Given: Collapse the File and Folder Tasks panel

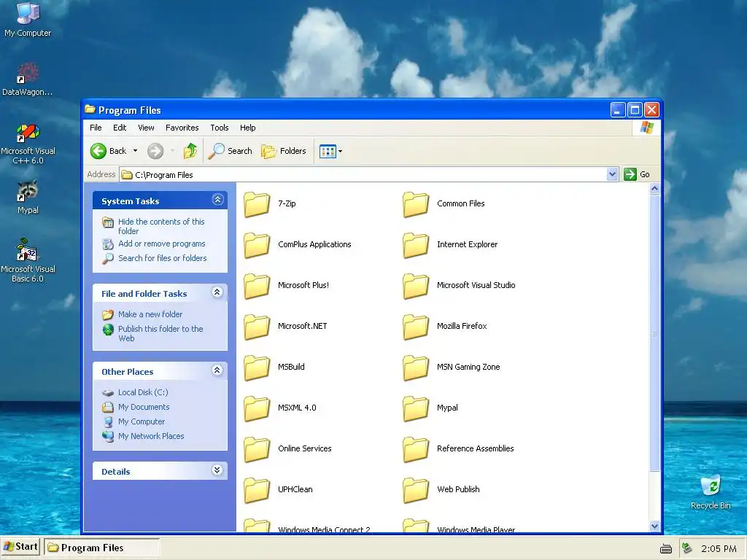Looking at the screenshot, I should [217, 292].
